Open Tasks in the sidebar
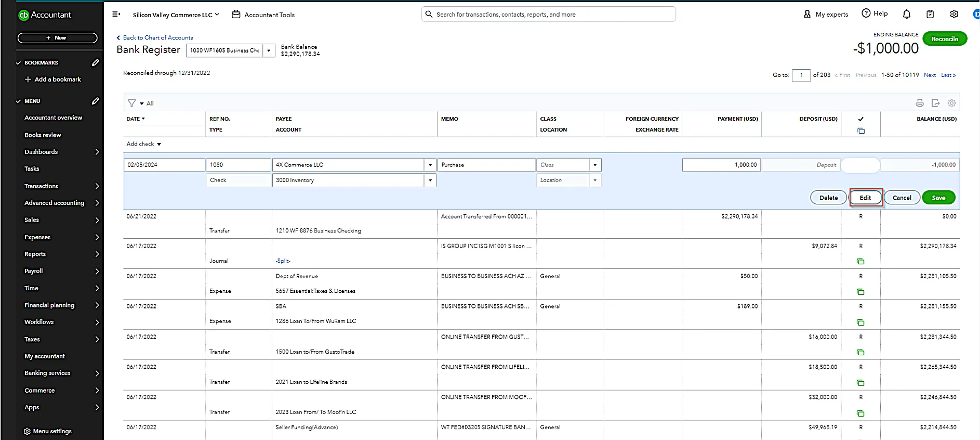The image size is (980, 440). [x=32, y=169]
